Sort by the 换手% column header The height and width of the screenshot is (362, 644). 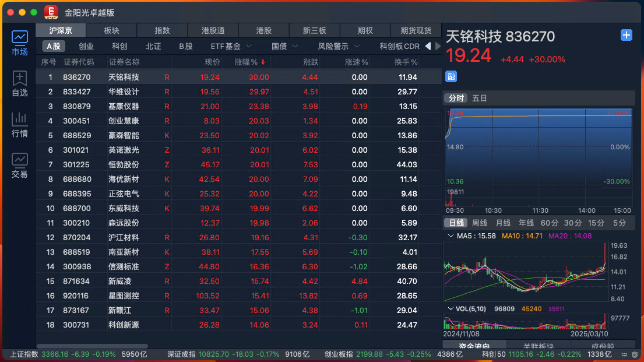[406, 62]
